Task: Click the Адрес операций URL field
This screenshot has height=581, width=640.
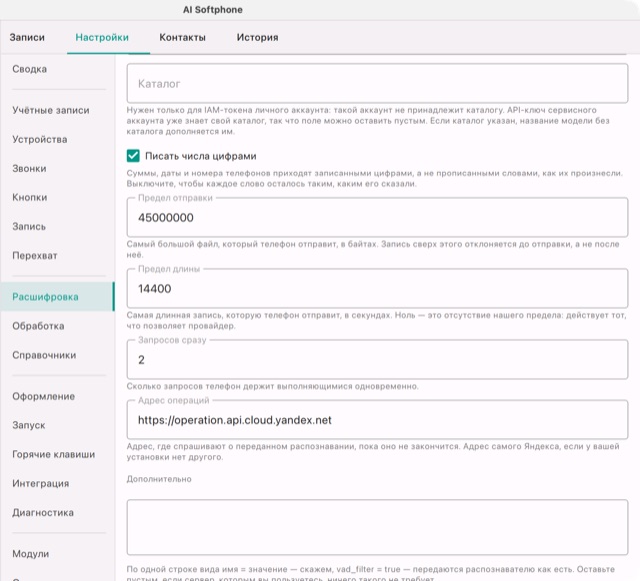Action: tap(377, 420)
